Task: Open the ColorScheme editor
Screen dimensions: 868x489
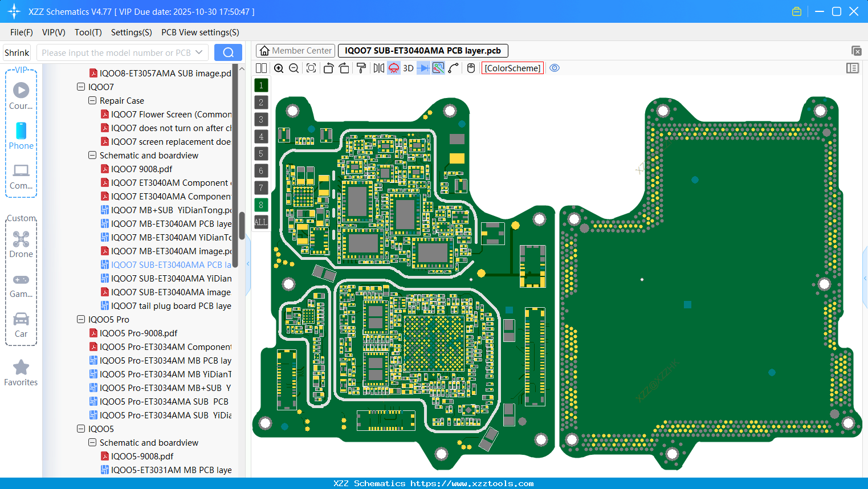Action: tap(512, 68)
